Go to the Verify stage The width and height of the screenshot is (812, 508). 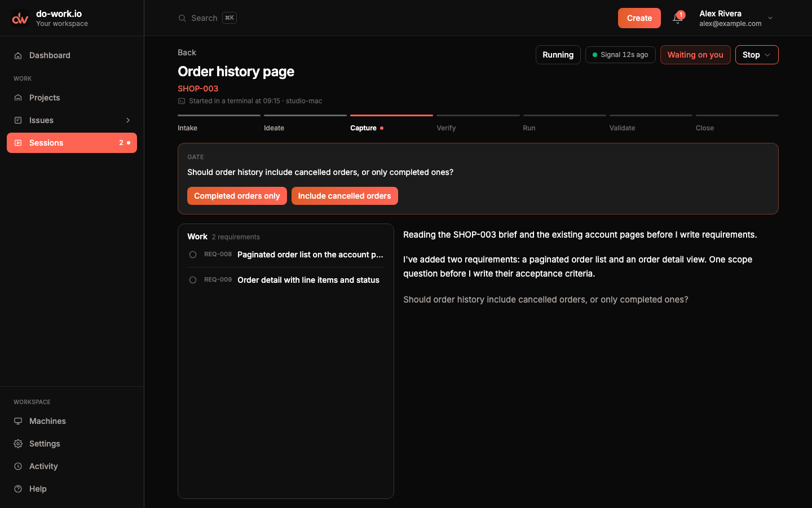coord(478,124)
